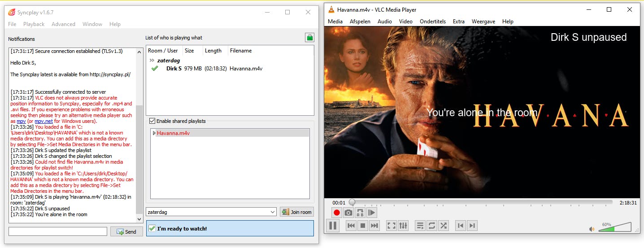The width and height of the screenshot is (644, 248).
Task: Click notifications scrollbar down arrow
Action: (139, 219)
